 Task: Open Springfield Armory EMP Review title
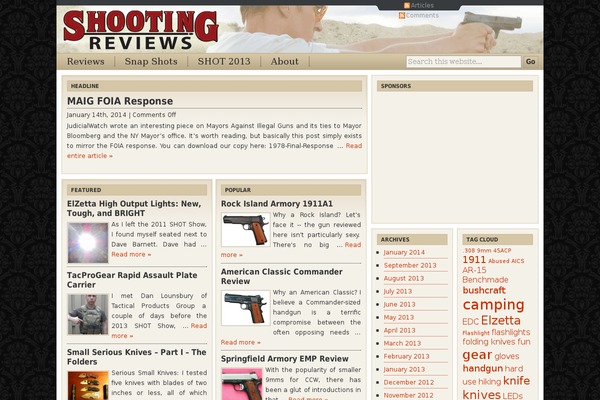pos(285,359)
